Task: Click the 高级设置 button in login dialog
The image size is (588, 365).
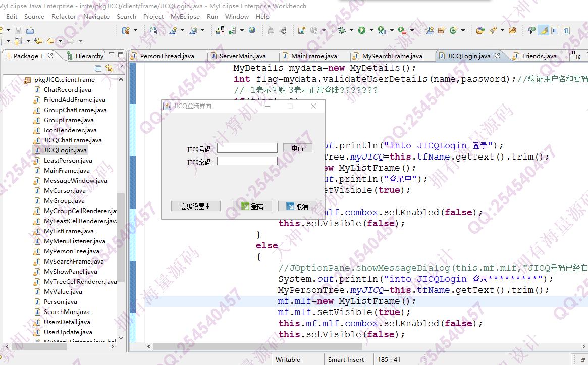Action: click(195, 206)
